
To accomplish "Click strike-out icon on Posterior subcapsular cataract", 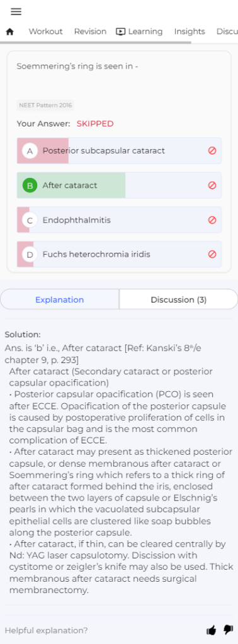I will pyautogui.click(x=212, y=151).
